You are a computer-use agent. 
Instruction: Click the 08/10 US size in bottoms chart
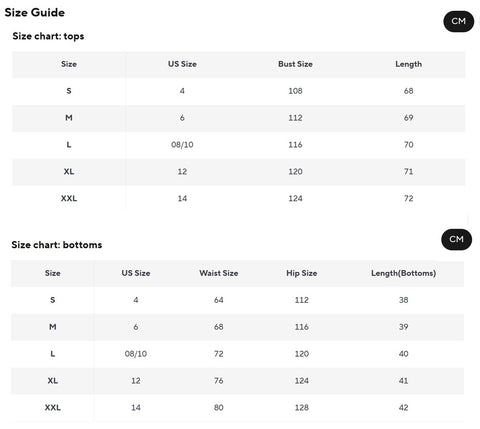136,354
